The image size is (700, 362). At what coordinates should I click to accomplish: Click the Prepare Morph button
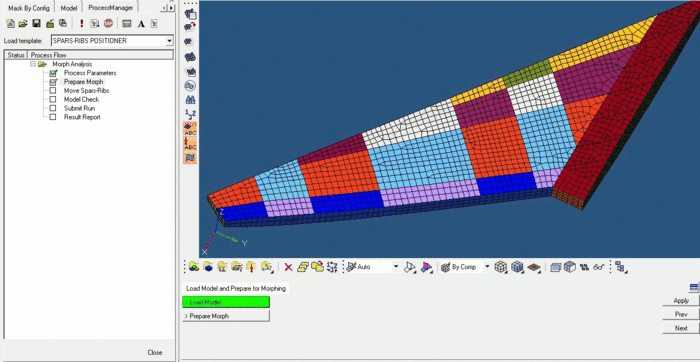coord(226,316)
